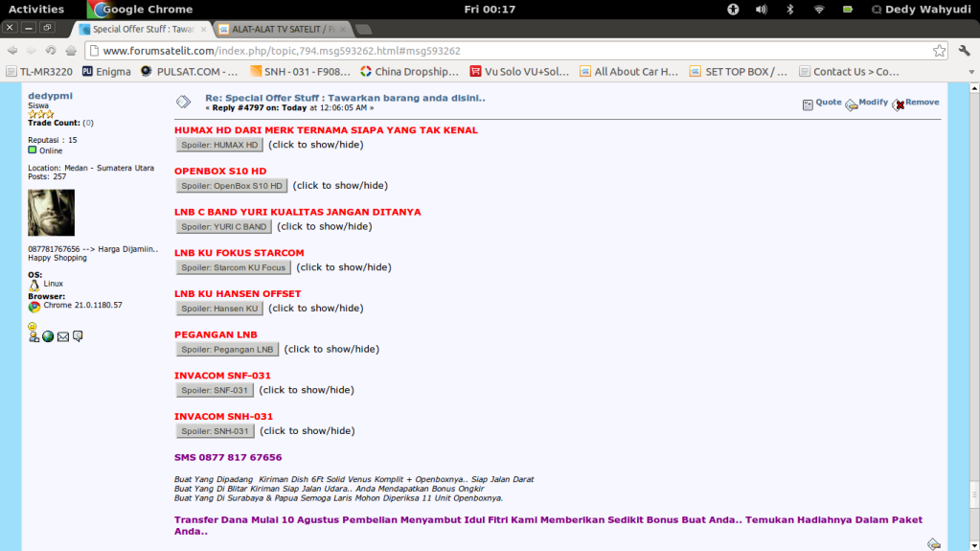This screenshot has width=980, height=551.
Task: Show the YURI C BAND spoiler
Action: [x=224, y=226]
